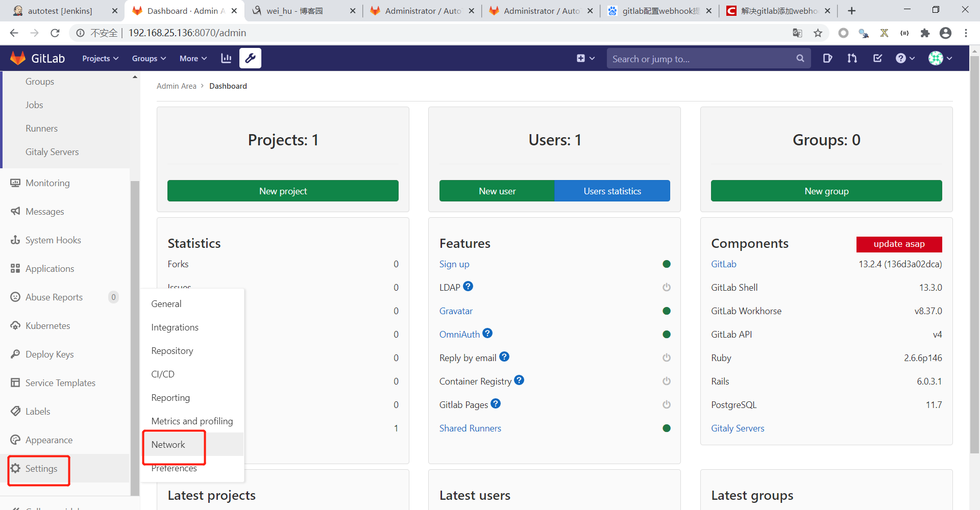Select Network in Settings flyout

click(x=193, y=444)
